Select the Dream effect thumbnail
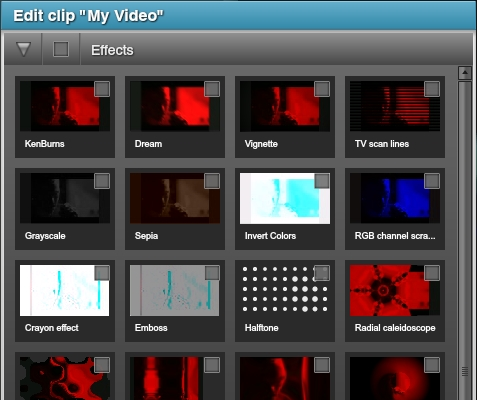477x400 pixels. pos(175,106)
